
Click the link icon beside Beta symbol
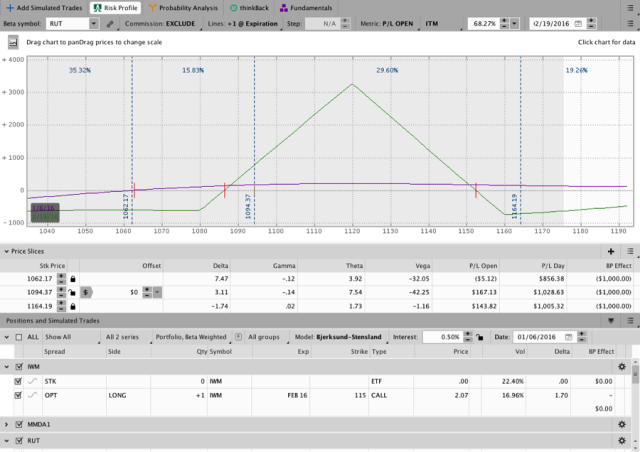tap(110, 24)
